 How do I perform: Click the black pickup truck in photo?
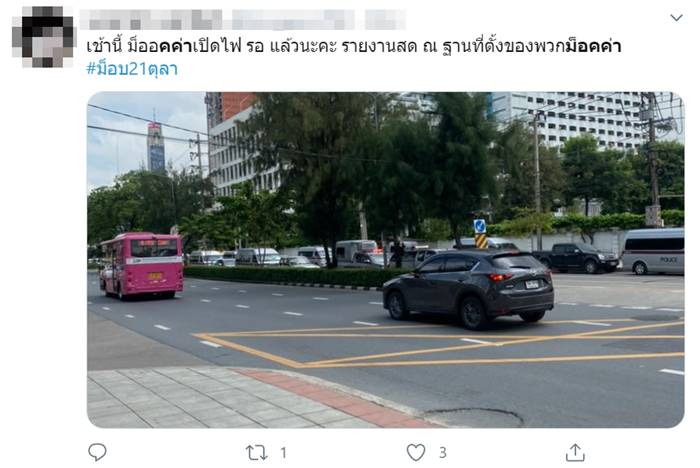(575, 258)
